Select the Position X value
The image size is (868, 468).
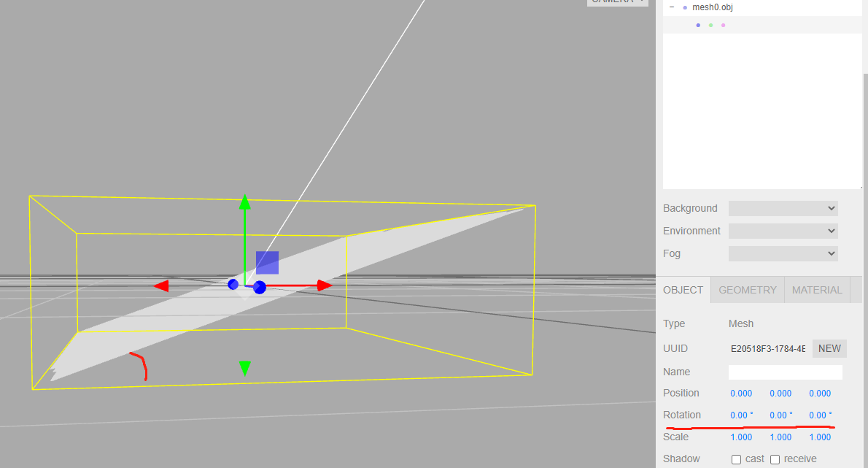[x=741, y=394]
